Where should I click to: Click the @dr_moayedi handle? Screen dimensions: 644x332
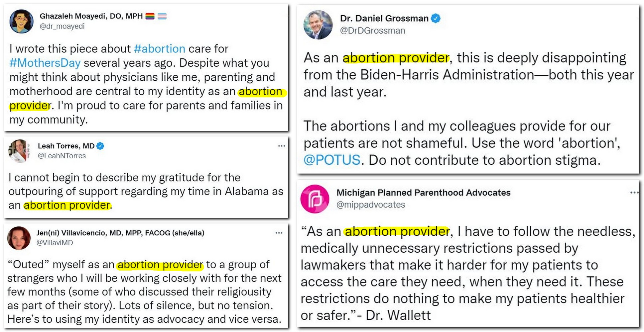62,26
